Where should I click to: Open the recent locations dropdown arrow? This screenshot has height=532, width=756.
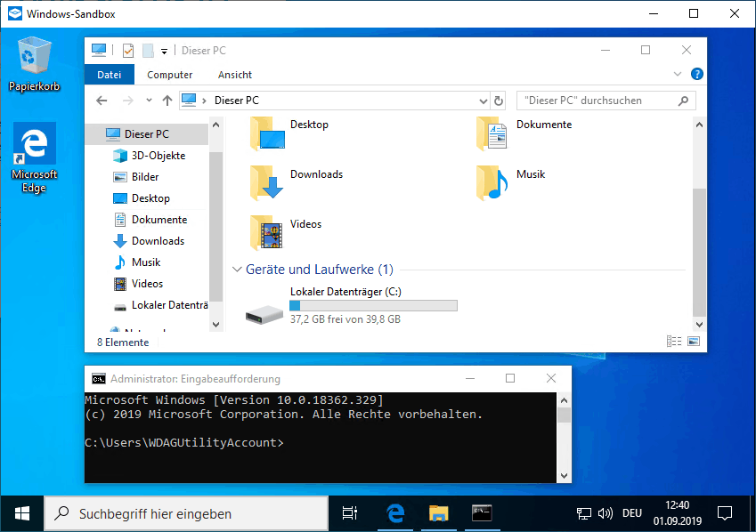(149, 101)
